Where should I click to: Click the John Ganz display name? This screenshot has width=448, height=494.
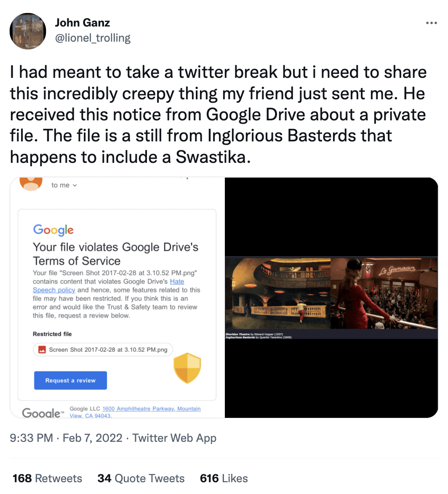tap(83, 22)
